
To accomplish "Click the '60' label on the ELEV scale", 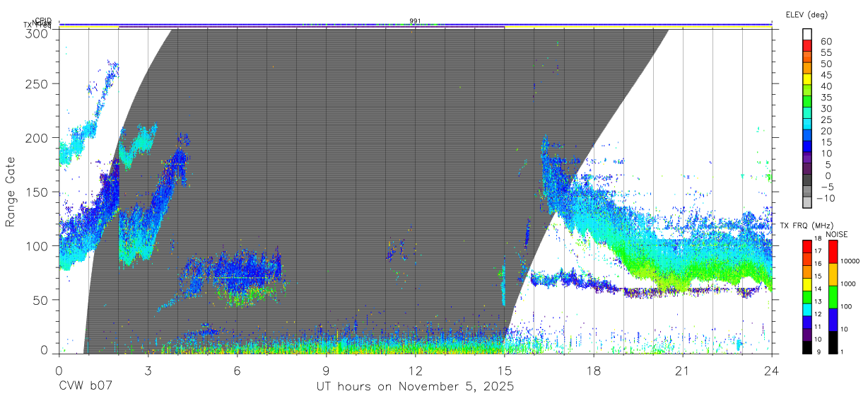I will coord(825,42).
